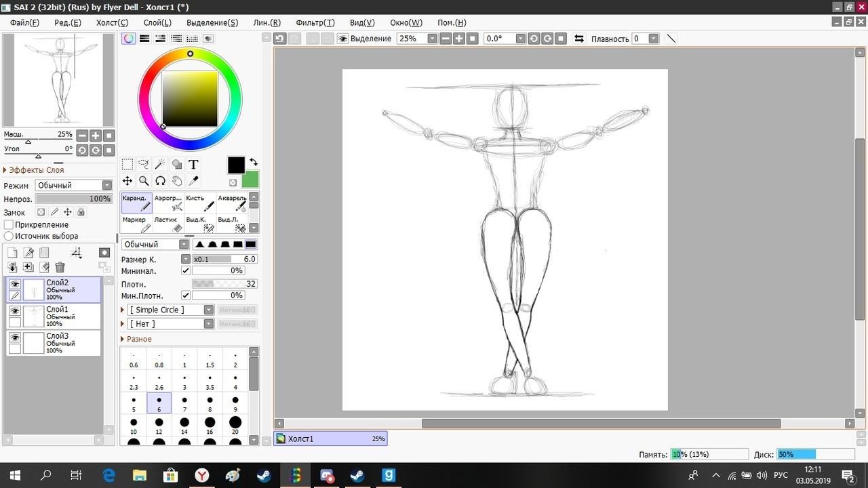
Task: Swap foreground and background colors
Action: coord(254,162)
